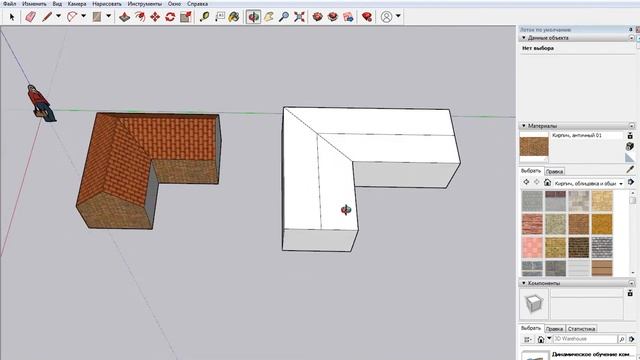Choose the dark brown brick material swatch

579,248
